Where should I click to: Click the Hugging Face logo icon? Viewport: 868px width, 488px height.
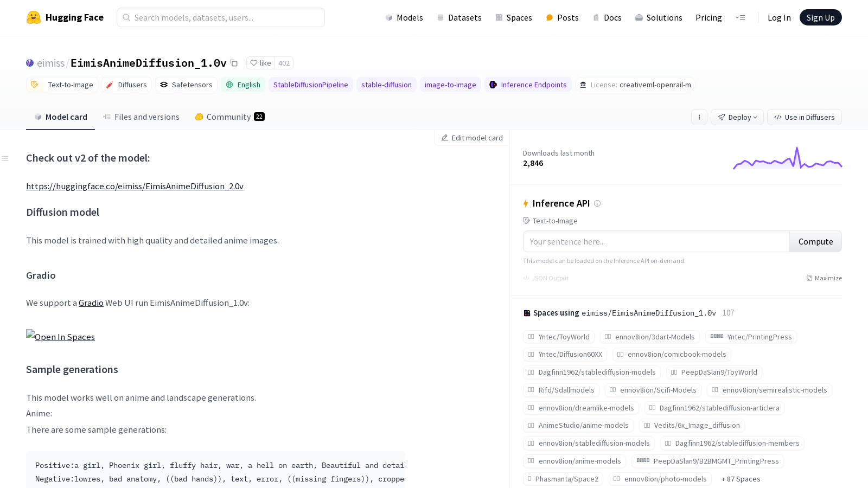(34, 17)
